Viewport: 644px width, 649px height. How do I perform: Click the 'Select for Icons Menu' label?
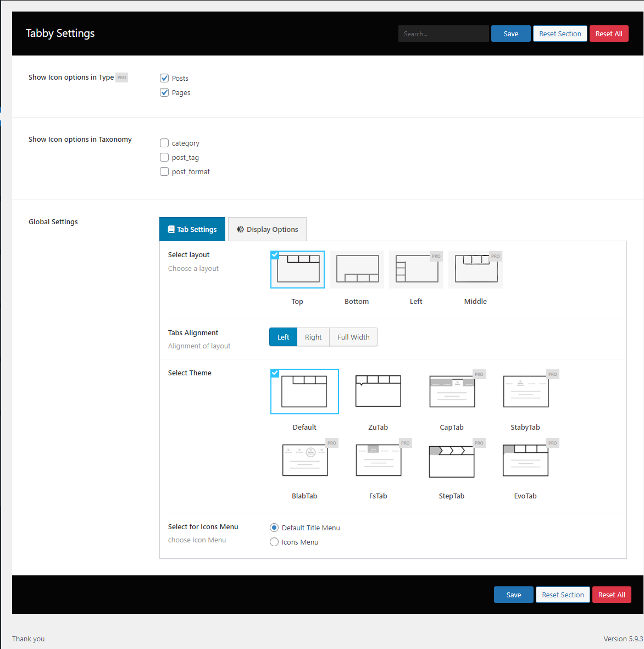(203, 527)
